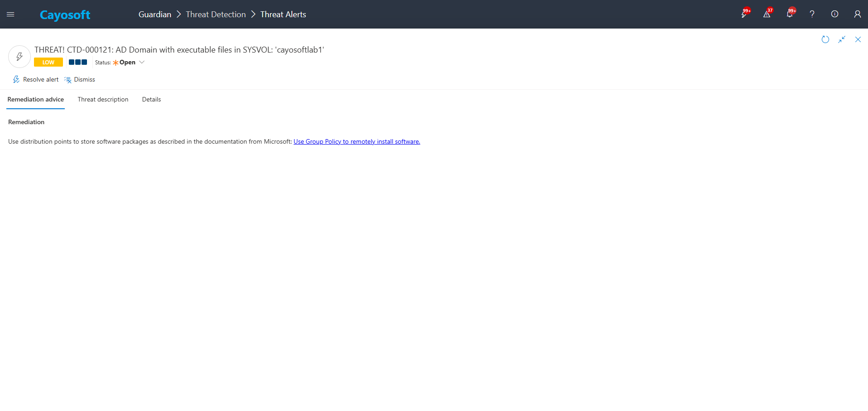Click the circled info icon
This screenshot has width=868, height=411.
pos(834,14)
